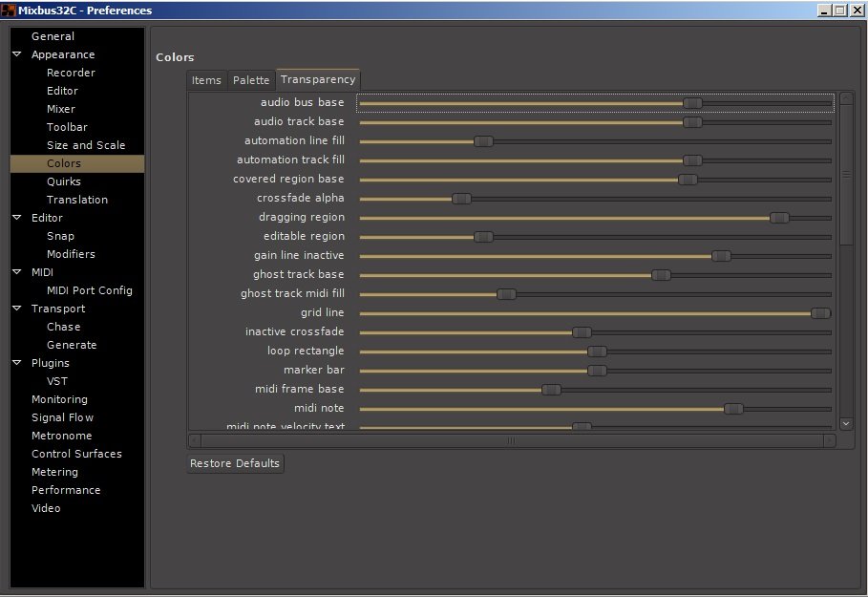The height and width of the screenshot is (597, 868).
Task: Click the ghost track midi fill slider handle
Action: (x=506, y=294)
